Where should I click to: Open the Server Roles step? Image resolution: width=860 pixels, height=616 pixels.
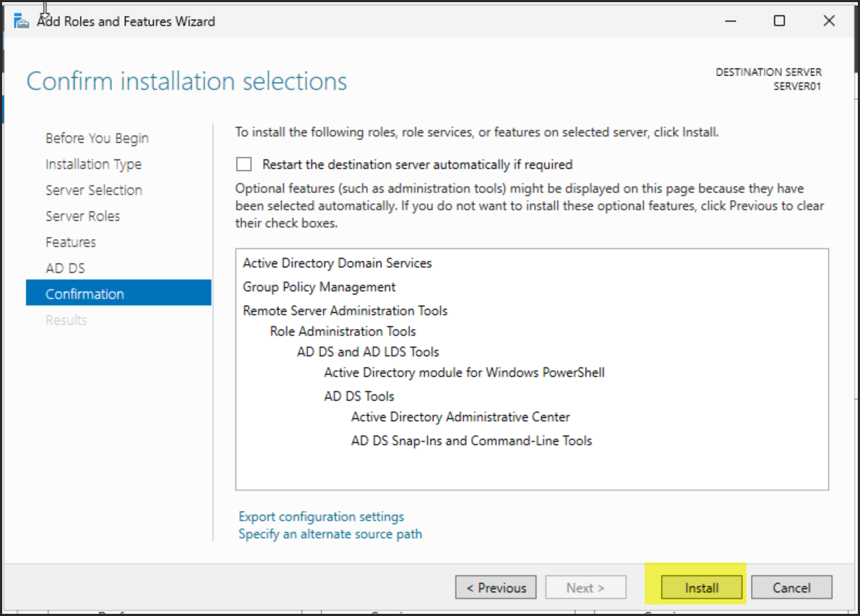coord(82,216)
